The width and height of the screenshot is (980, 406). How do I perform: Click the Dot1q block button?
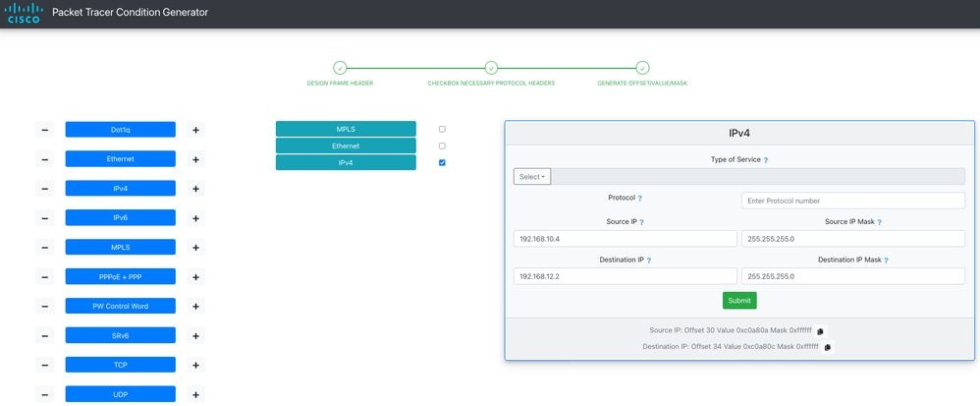[x=121, y=130]
